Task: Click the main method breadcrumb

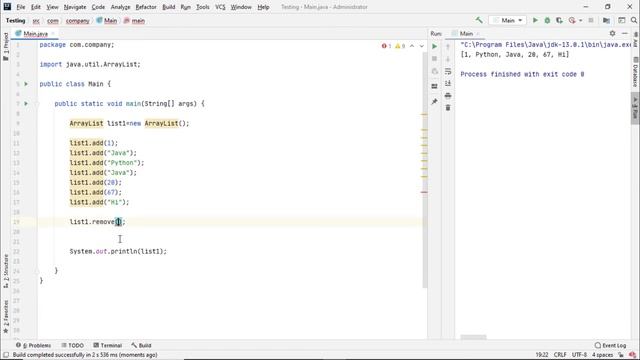Action: [x=134, y=21]
